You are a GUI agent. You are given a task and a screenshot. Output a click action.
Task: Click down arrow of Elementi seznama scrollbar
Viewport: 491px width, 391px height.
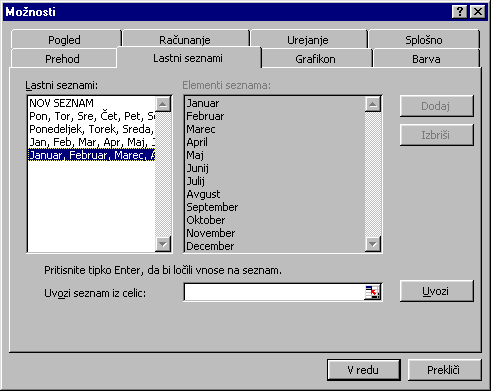[373, 244]
